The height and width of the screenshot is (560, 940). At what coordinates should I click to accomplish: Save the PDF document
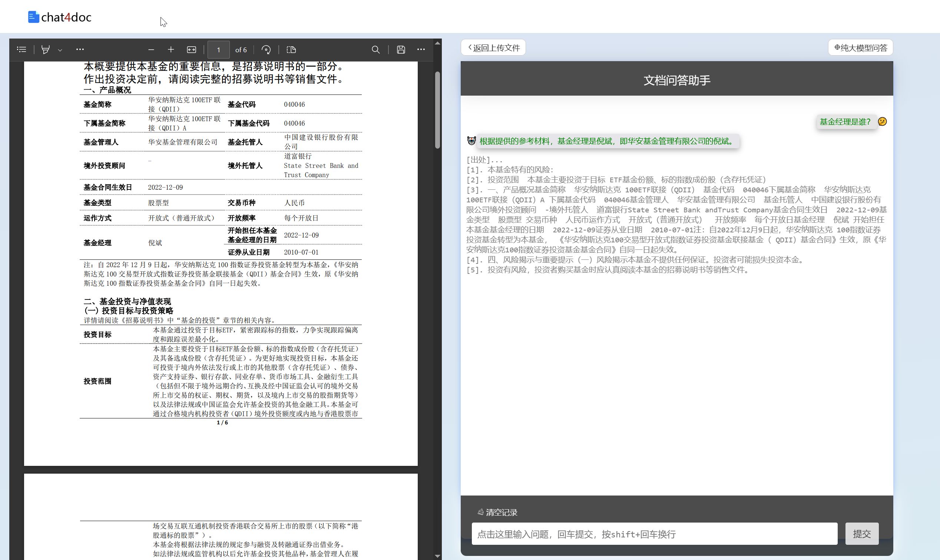coord(401,49)
